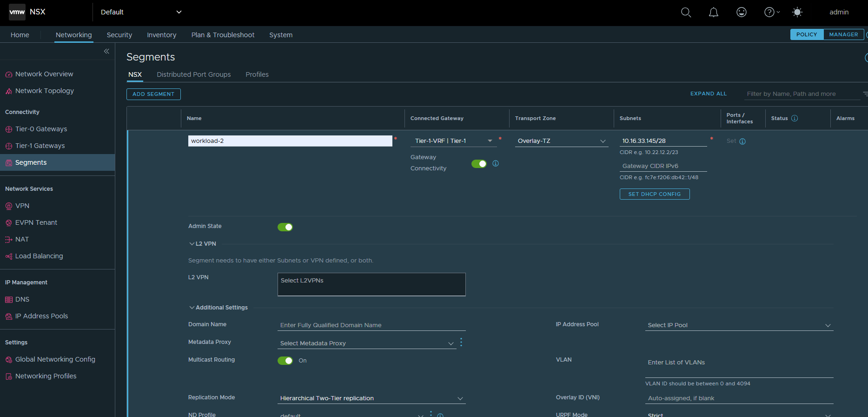Click the Tier-0 Gateways icon
868x417 pixels.
click(x=8, y=129)
